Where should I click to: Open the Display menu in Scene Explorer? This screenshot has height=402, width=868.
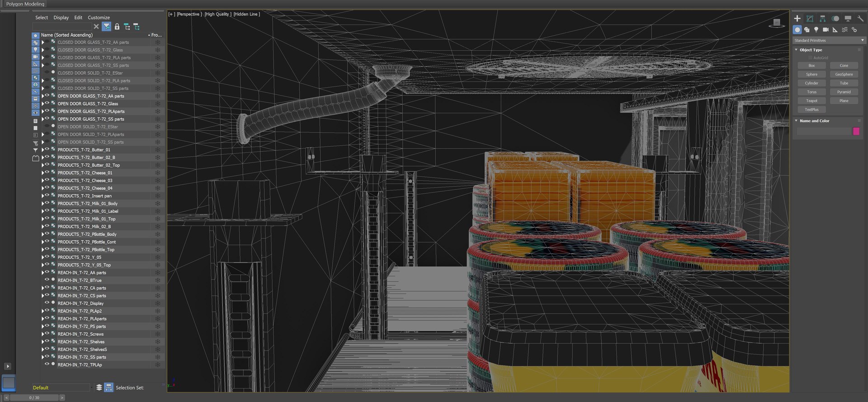(x=61, y=18)
